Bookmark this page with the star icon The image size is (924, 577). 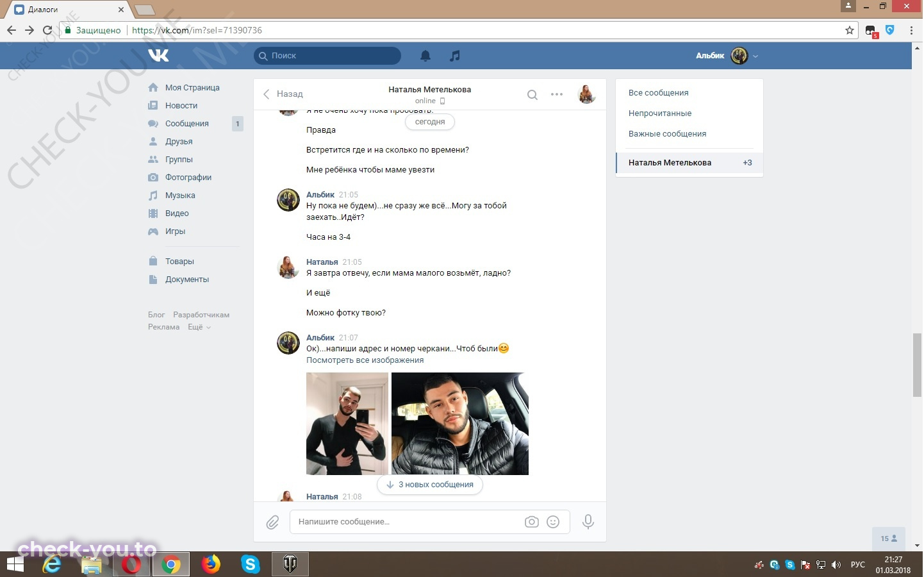click(850, 30)
